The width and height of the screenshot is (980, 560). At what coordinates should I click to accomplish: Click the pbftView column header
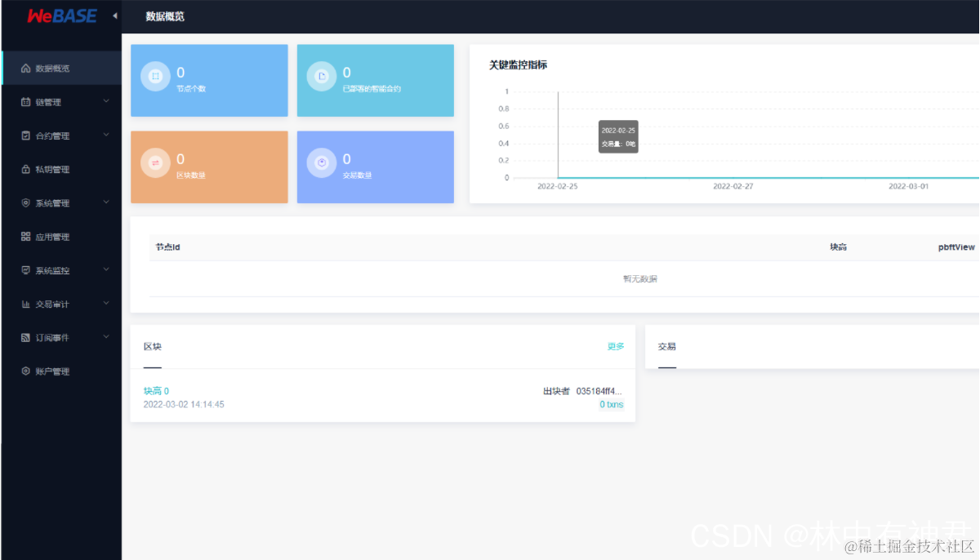point(956,247)
